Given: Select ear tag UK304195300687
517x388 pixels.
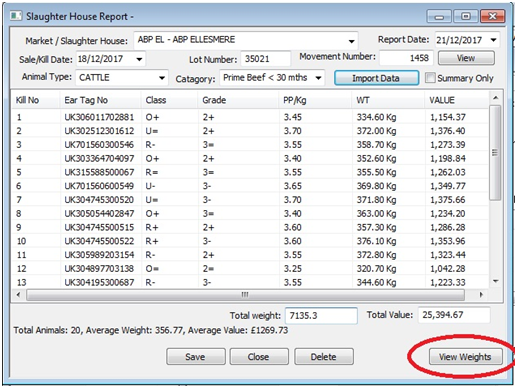Looking at the screenshot, I should pyautogui.click(x=99, y=282).
